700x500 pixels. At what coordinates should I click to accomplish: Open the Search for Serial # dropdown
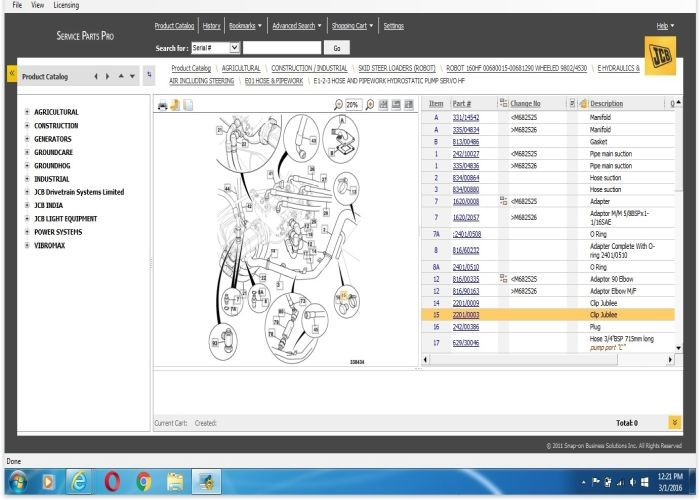click(235, 47)
